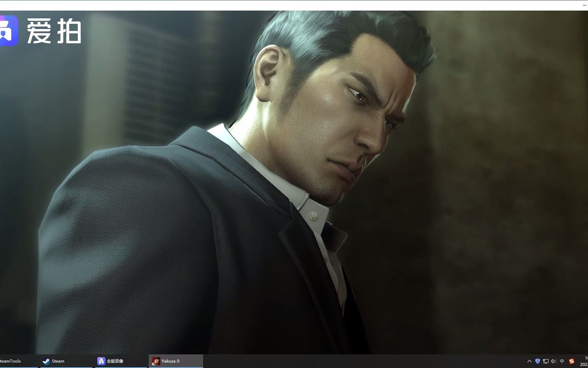
Task: Open the Sogou input method tray icon
Action: pos(572,361)
